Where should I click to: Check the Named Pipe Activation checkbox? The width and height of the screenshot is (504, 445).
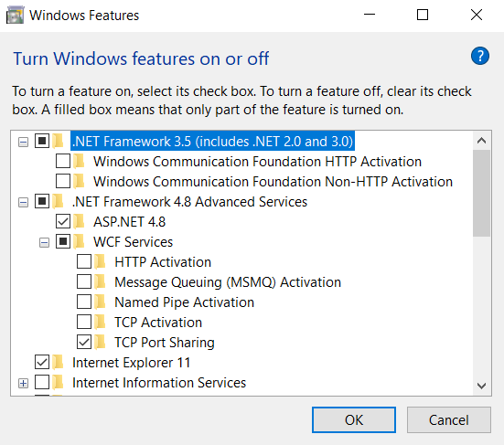pos(84,302)
